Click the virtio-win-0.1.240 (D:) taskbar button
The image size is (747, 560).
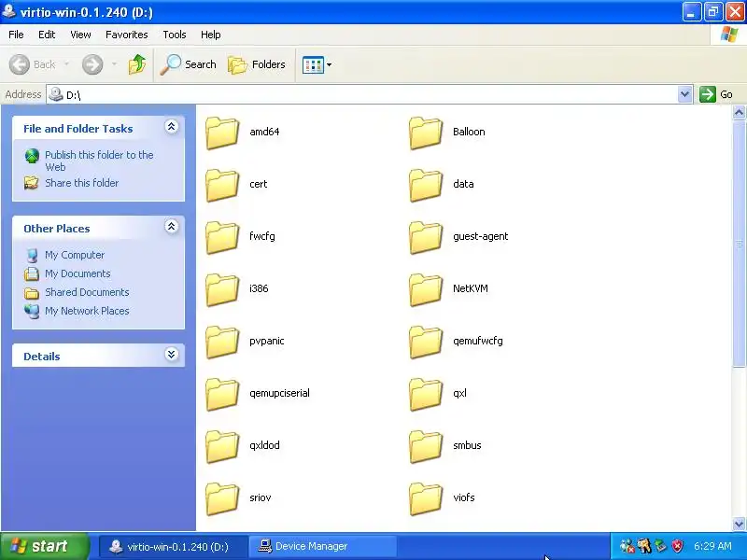pyautogui.click(x=174, y=546)
